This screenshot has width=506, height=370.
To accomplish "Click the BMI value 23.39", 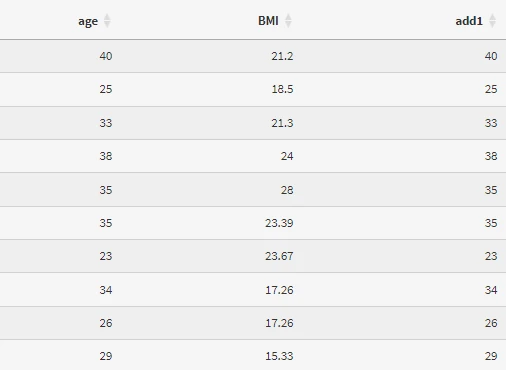I will pyautogui.click(x=279, y=223).
